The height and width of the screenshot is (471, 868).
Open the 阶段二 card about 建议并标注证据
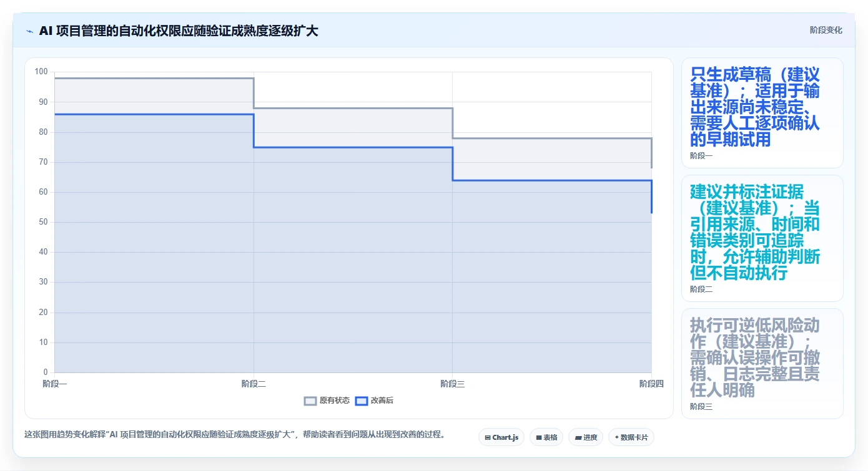[x=762, y=238]
